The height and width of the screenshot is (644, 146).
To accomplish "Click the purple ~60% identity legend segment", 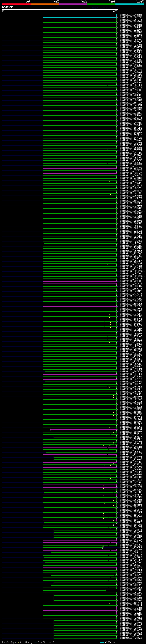I will (73, 4).
